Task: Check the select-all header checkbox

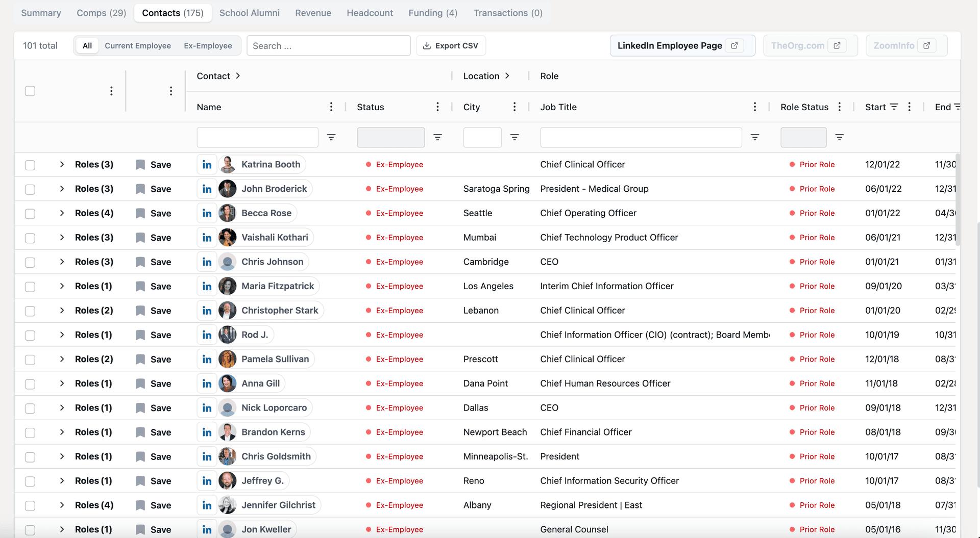Action: [x=30, y=91]
